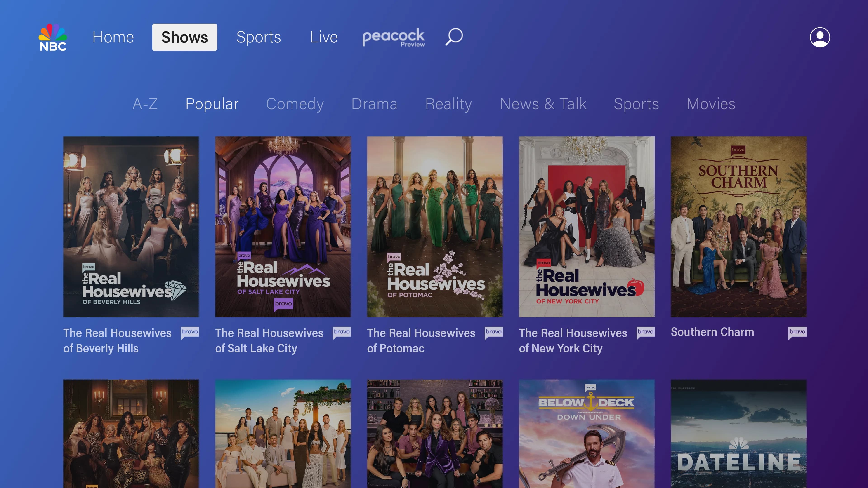The image size is (868, 488).
Task: Choose the Drama category
Action: (374, 104)
